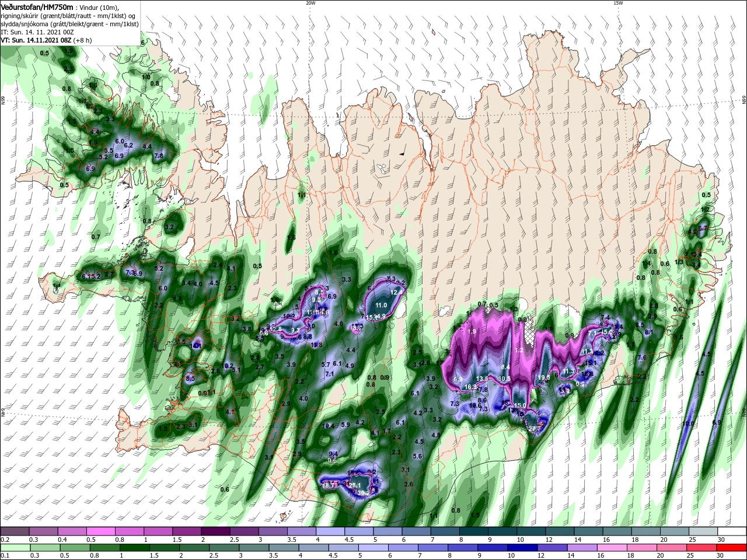Click the royal blue 8 rain legend swatch
Viewport: 747px width, 560px height.
[x=463, y=548]
